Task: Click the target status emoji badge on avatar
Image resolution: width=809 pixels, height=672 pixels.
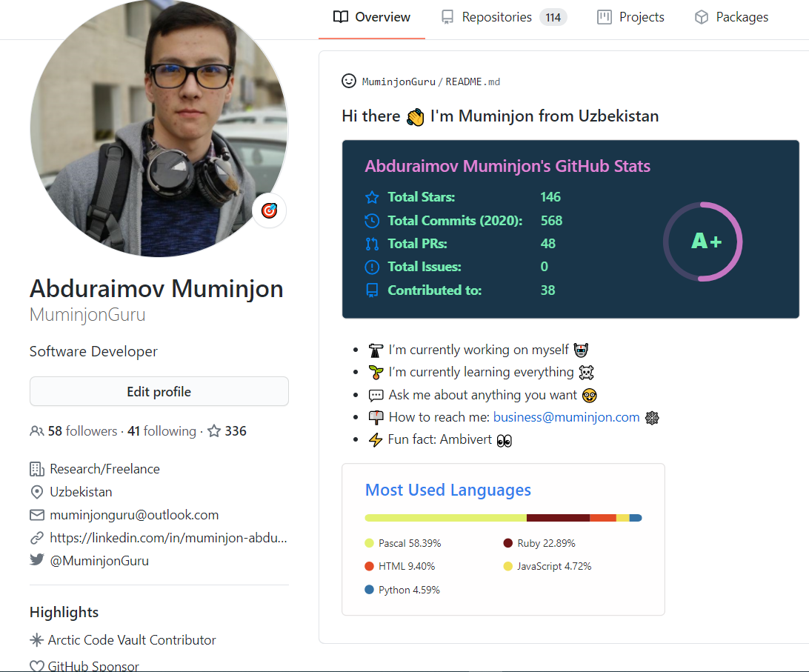Action: point(270,210)
